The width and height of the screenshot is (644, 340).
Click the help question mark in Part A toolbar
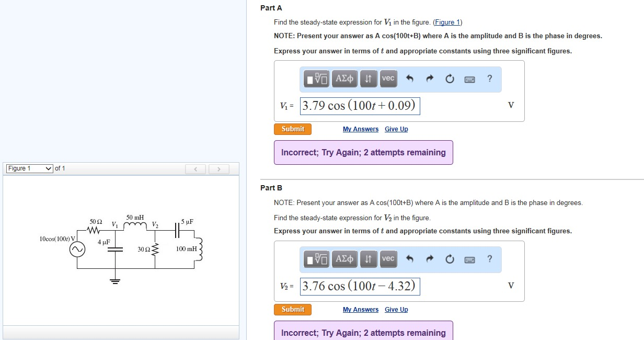(x=489, y=78)
